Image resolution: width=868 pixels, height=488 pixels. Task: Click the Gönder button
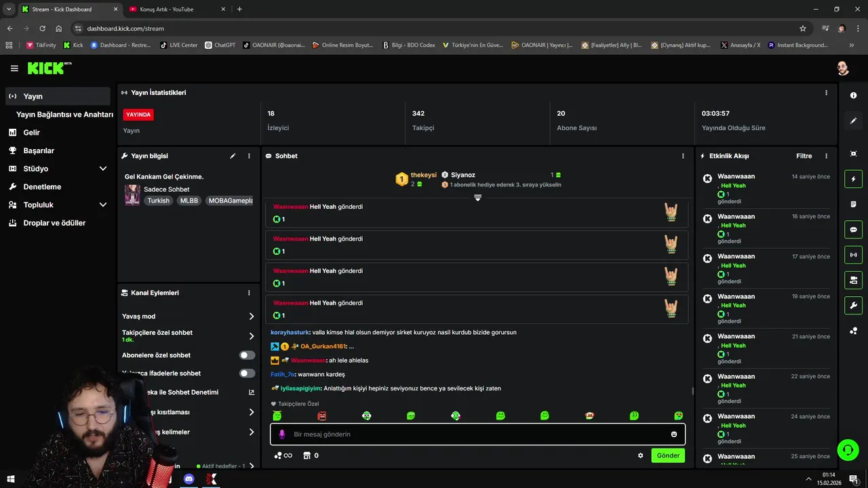[668, 455]
